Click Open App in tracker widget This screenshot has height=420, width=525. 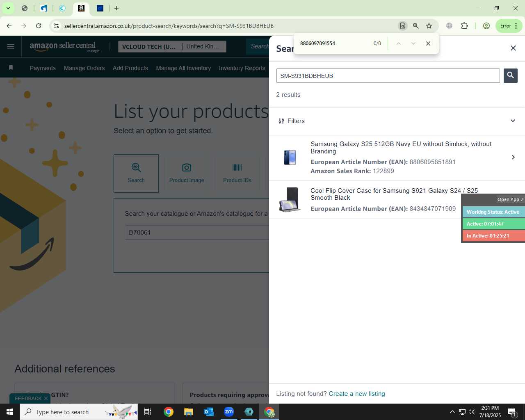tap(510, 199)
